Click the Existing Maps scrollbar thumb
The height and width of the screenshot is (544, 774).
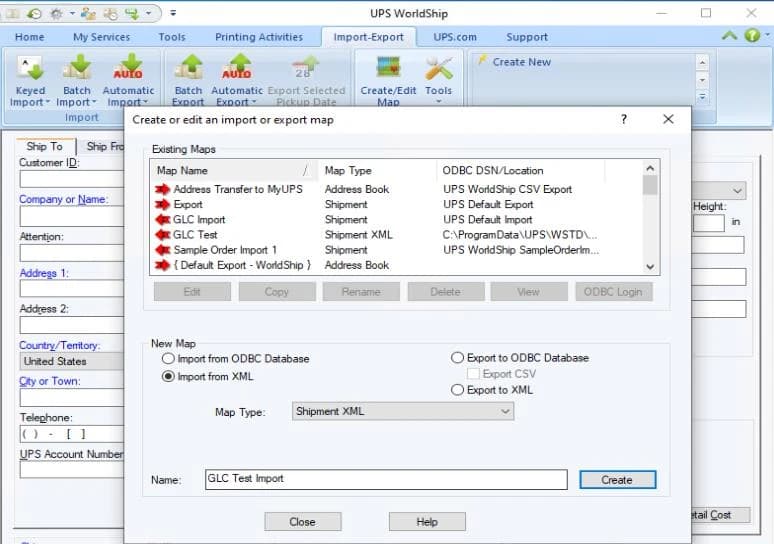click(650, 186)
